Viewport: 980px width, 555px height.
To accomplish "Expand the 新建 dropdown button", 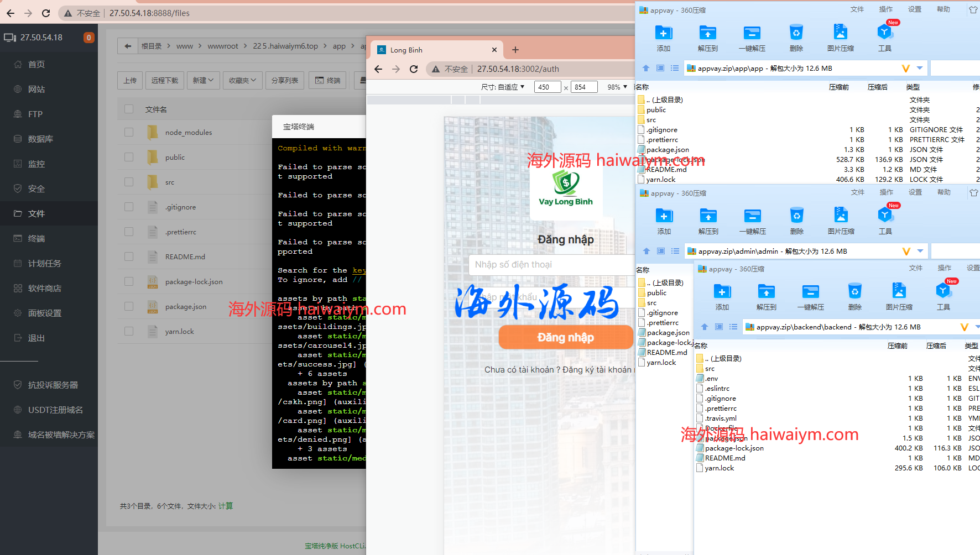I will [203, 81].
